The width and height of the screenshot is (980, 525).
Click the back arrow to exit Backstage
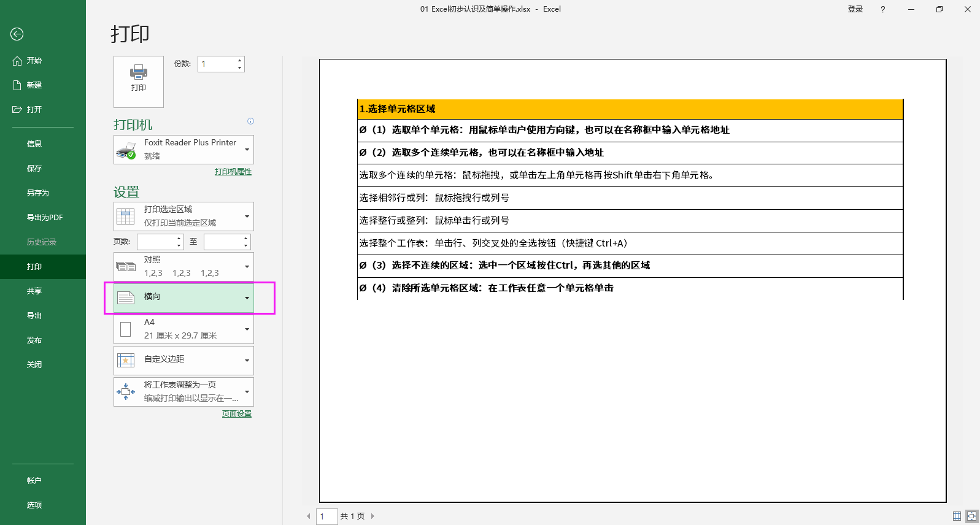pos(17,34)
